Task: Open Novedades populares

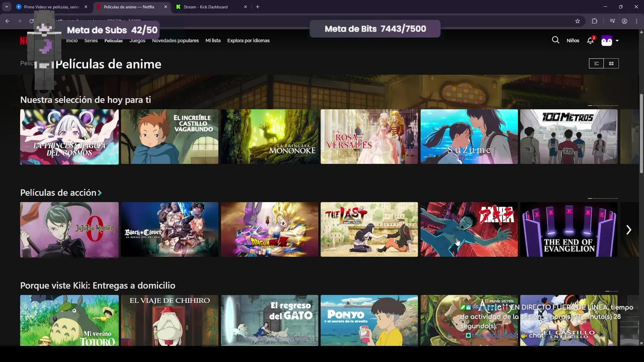Action: pos(176,41)
